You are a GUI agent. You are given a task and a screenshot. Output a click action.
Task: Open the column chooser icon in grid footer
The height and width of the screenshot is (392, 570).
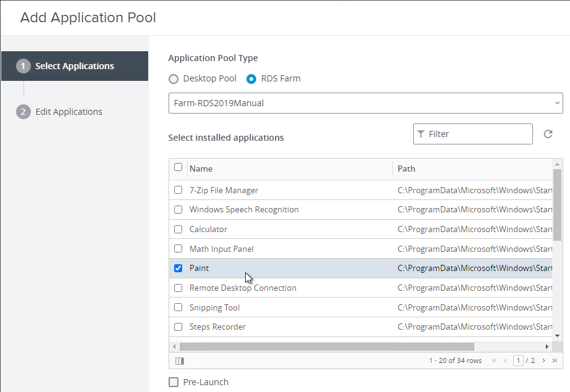(x=180, y=361)
